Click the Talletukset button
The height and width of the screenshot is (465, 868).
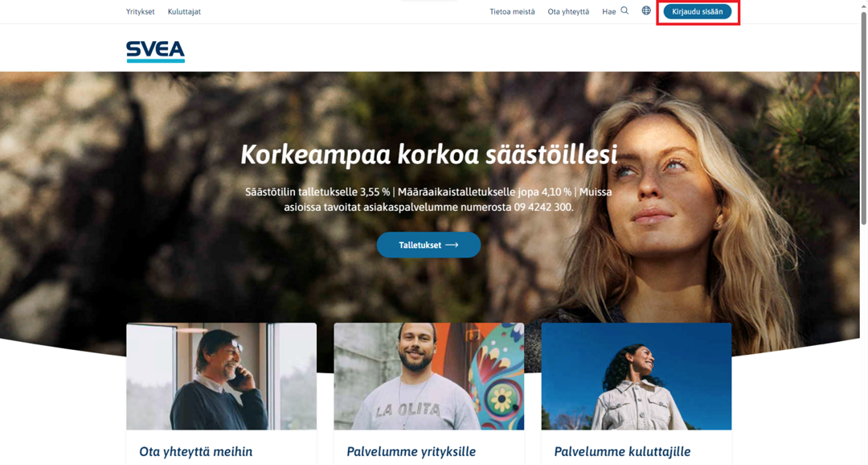pos(428,245)
